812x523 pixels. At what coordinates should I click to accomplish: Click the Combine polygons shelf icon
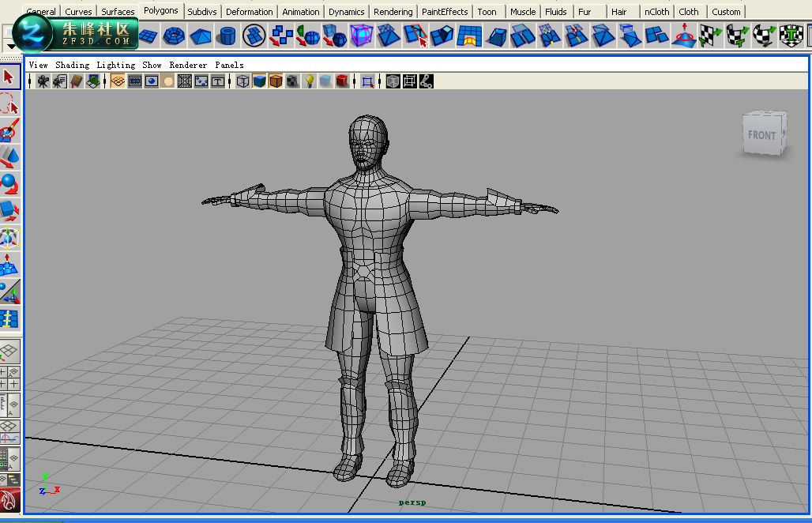tap(282, 36)
